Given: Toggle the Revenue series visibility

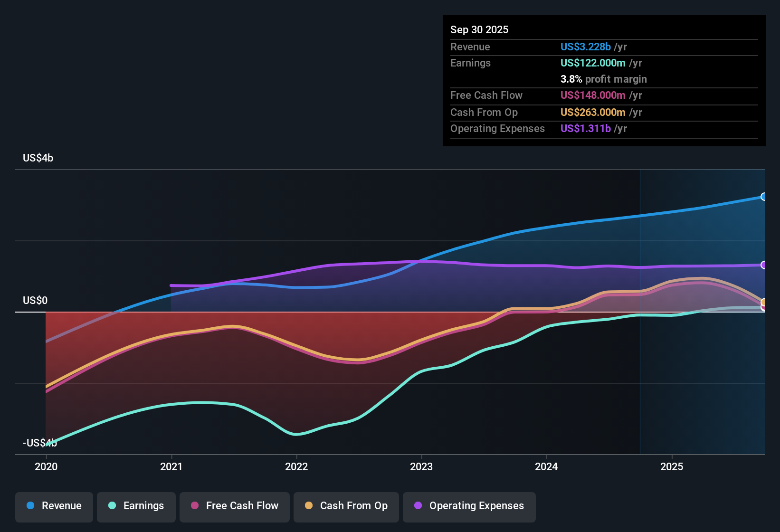Looking at the screenshot, I should [x=54, y=506].
